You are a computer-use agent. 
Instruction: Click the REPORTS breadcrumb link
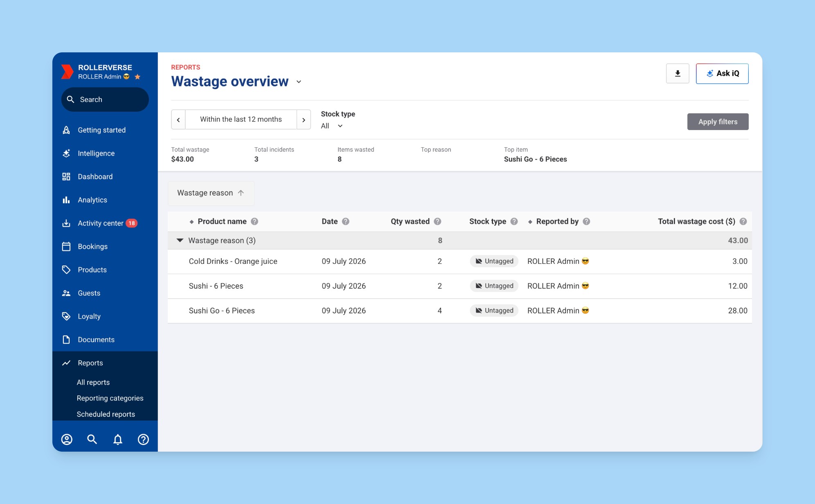point(186,67)
